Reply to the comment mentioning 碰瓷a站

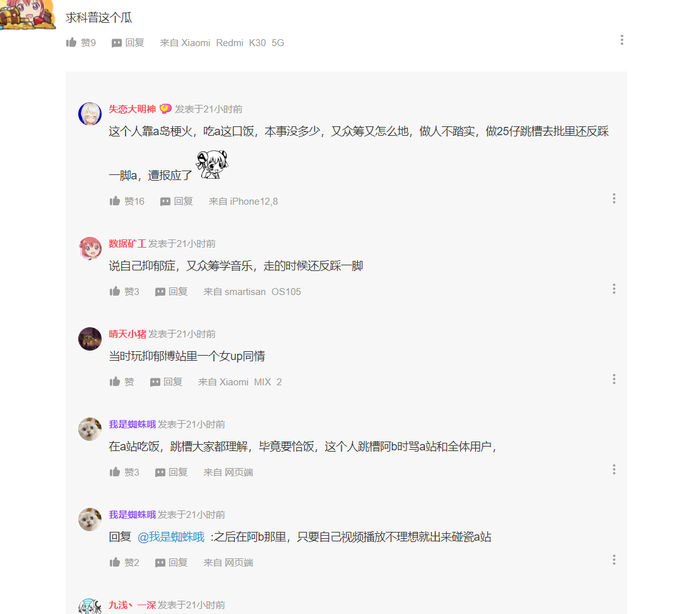[171, 563]
